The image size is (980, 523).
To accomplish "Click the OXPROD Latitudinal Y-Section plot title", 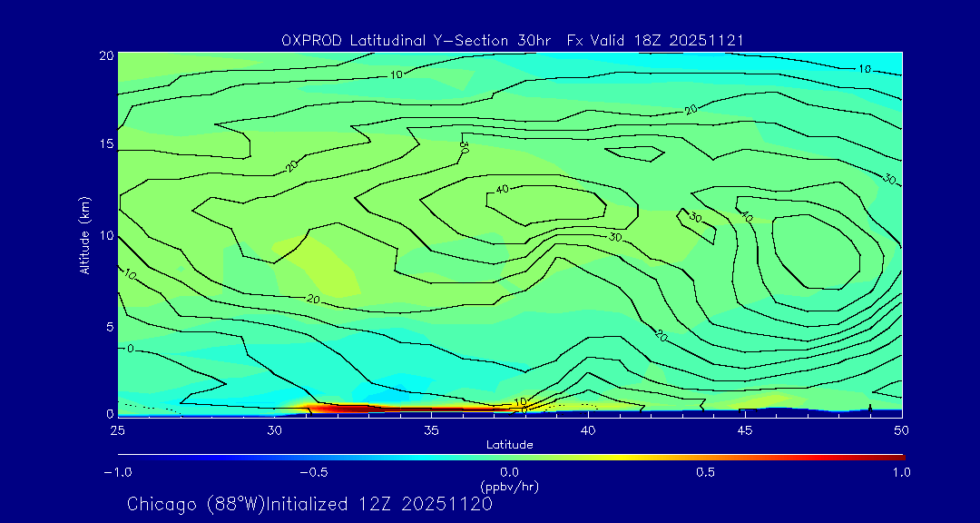I will (x=513, y=39).
